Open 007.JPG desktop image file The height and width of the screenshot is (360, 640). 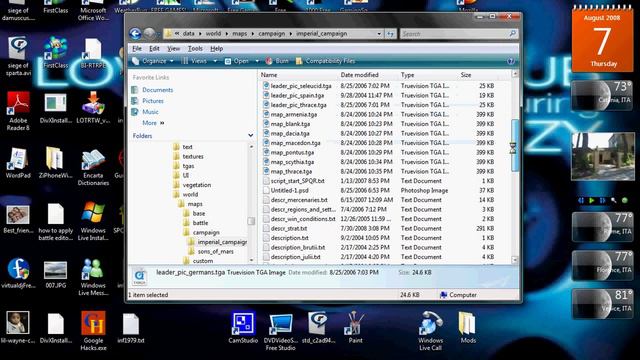pos(56,274)
